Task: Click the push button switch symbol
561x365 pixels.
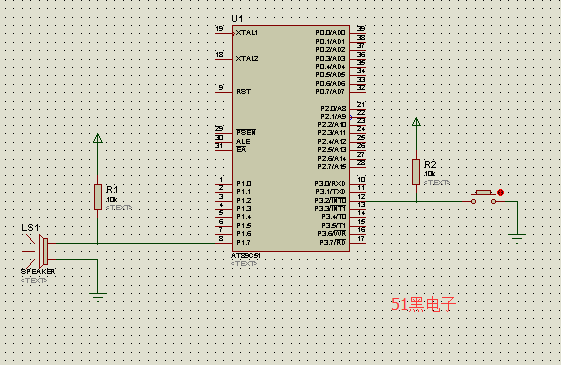Action: pyautogui.click(x=483, y=197)
